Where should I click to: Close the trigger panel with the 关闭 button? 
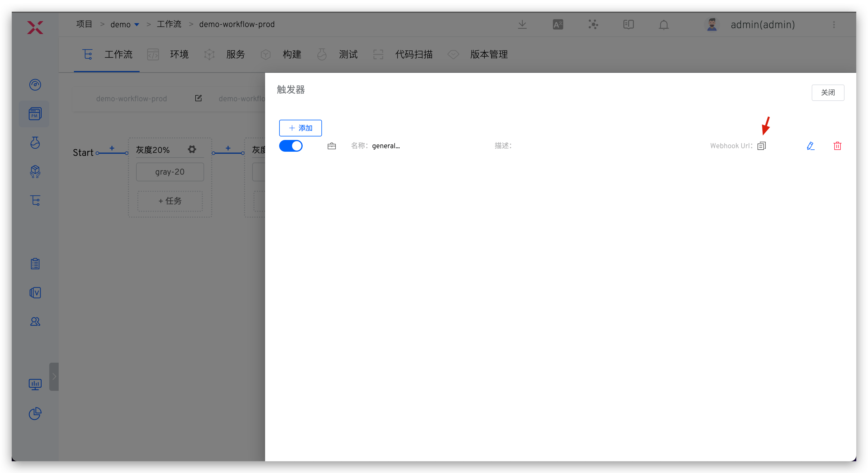(x=828, y=92)
